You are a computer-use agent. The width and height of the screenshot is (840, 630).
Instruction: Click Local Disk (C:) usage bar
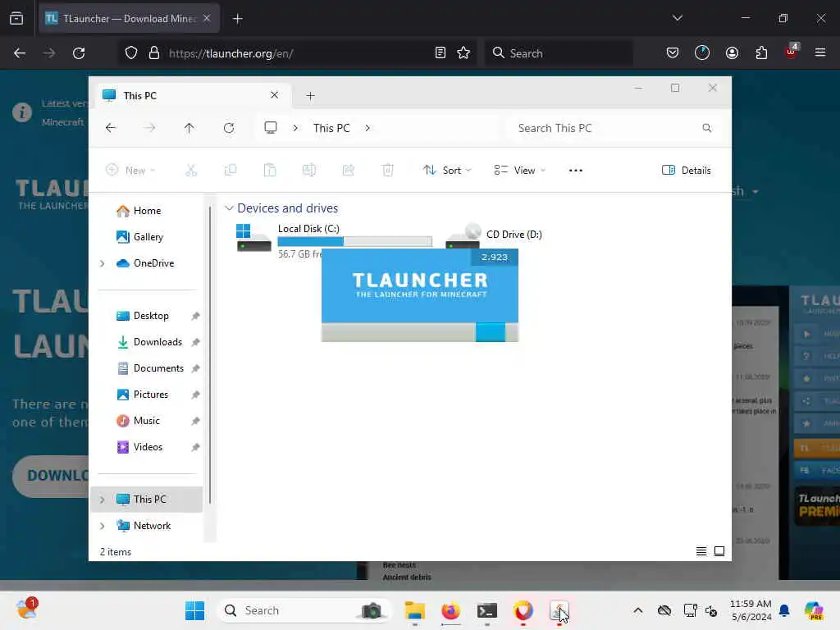click(354, 242)
